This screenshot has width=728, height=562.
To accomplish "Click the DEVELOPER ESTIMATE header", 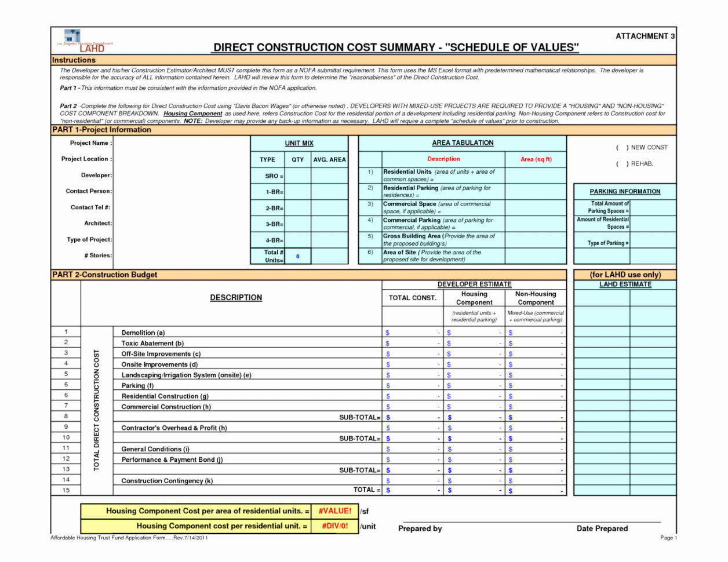I will [x=475, y=284].
